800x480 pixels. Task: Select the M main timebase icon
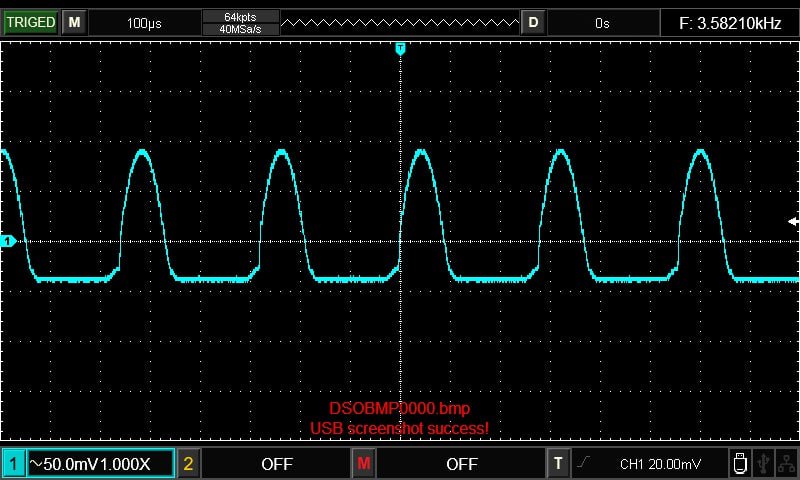pyautogui.click(x=74, y=22)
